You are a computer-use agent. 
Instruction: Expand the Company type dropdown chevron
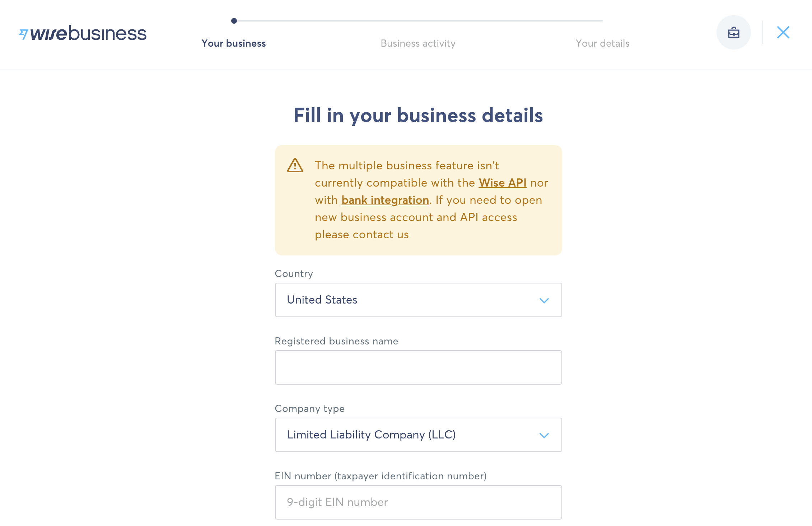[544, 435]
